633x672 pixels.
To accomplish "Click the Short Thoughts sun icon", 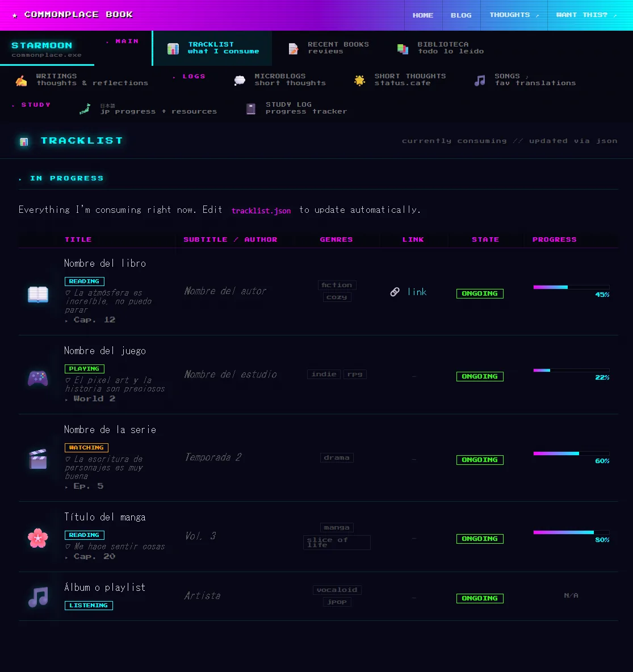I will 359,80.
